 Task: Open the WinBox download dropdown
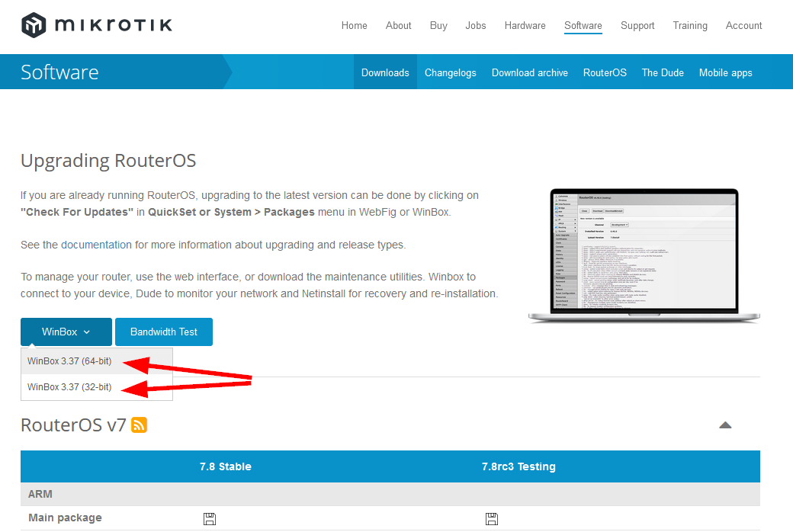point(66,332)
